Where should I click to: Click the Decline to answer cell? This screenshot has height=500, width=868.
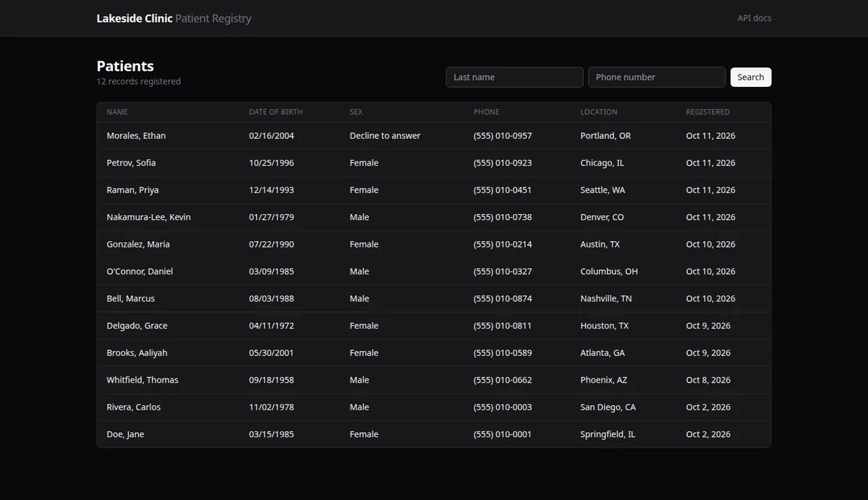385,136
